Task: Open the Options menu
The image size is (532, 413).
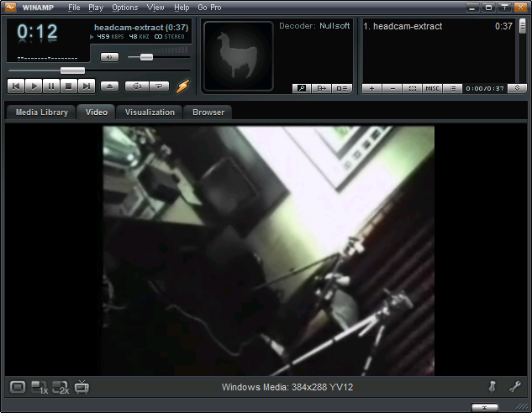Action: tap(125, 8)
